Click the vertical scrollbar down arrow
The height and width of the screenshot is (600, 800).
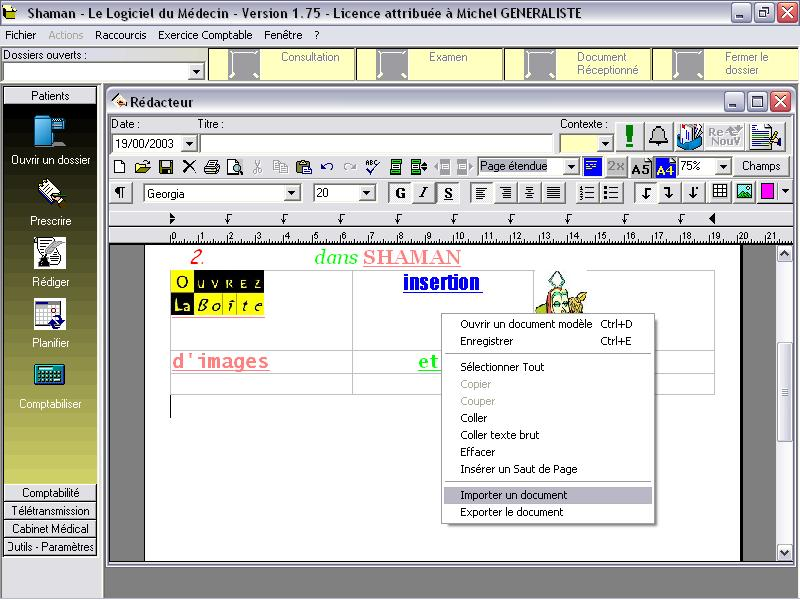click(784, 553)
